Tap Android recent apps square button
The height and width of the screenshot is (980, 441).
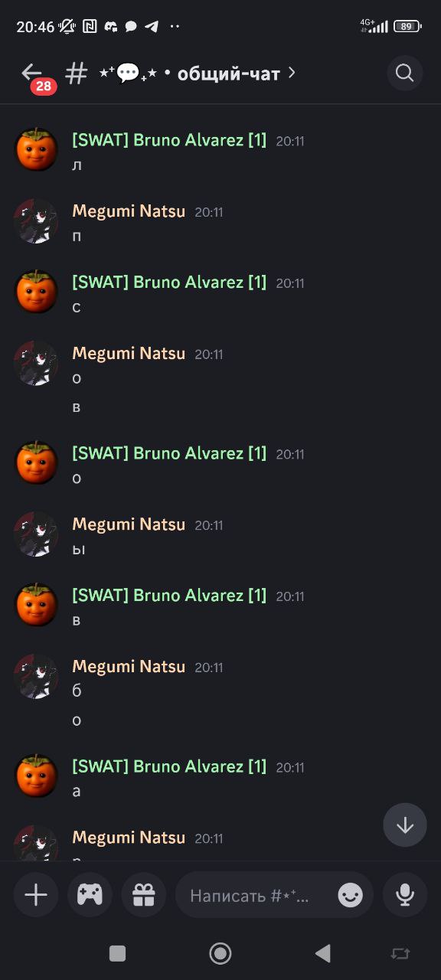[x=117, y=952]
